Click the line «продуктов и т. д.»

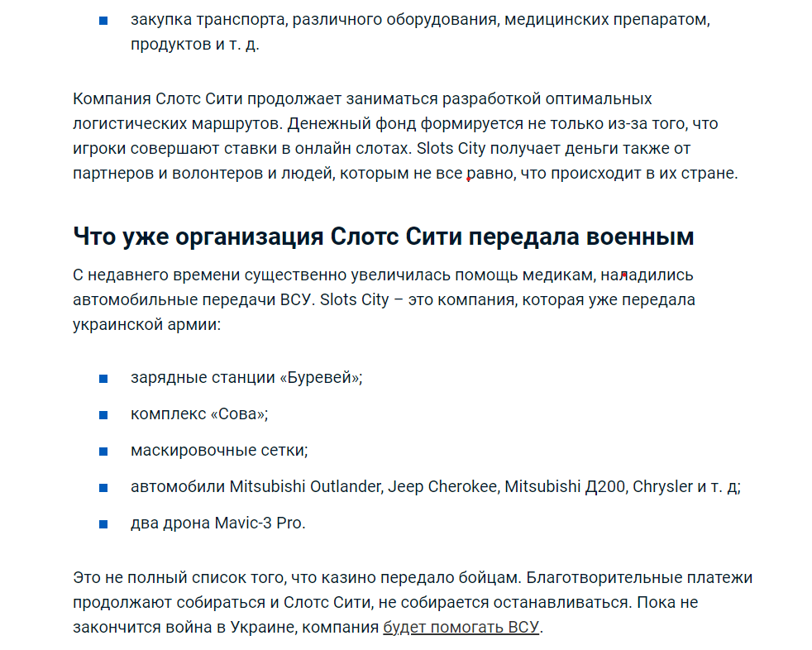[194, 45]
